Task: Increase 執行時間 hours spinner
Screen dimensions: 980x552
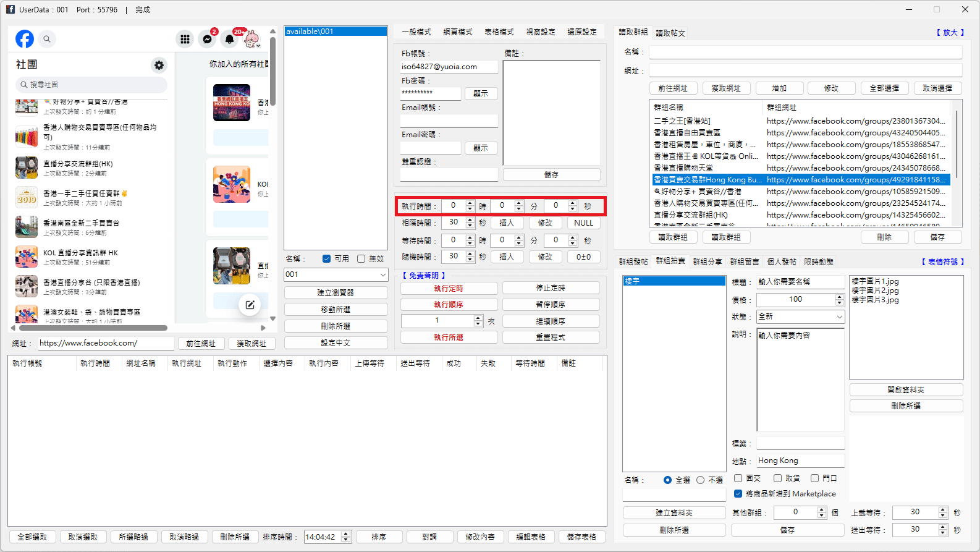Action: point(470,203)
